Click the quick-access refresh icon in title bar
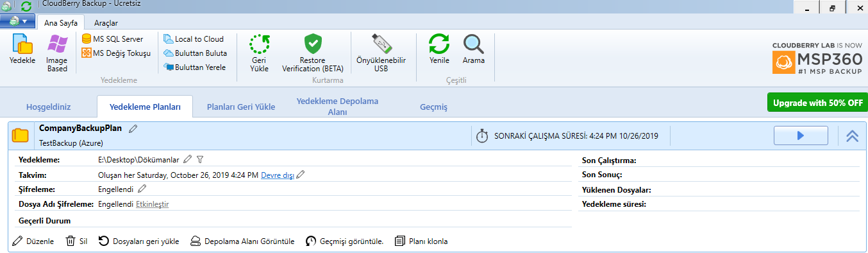Image resolution: width=868 pixels, height=253 pixels. 26,6
